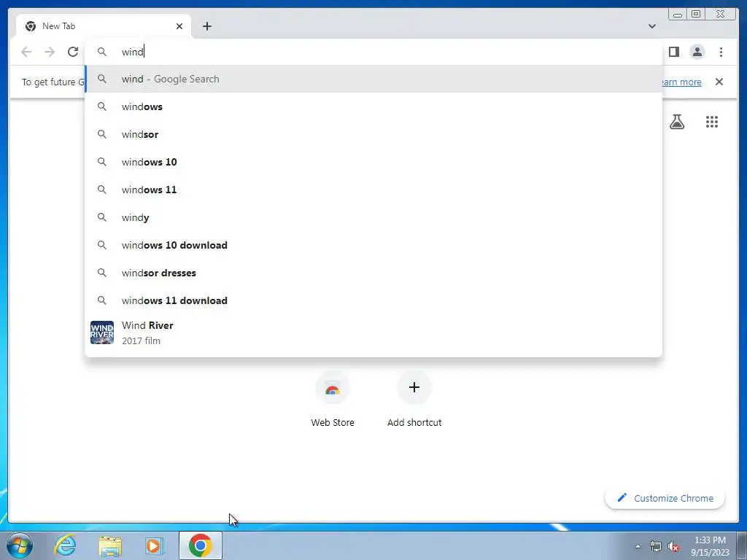747x560 pixels.
Task: Click the Customize Chrome button
Action: [x=665, y=498]
